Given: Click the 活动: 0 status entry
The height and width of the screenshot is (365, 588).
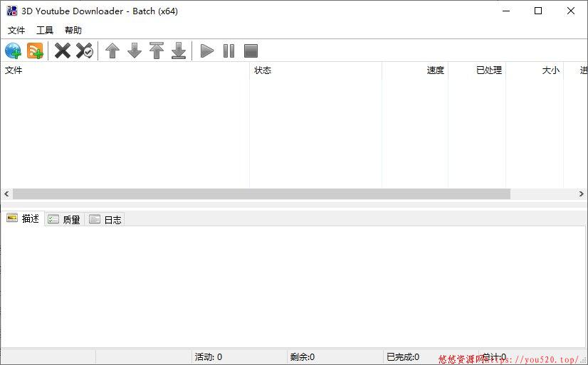Looking at the screenshot, I should (x=209, y=356).
